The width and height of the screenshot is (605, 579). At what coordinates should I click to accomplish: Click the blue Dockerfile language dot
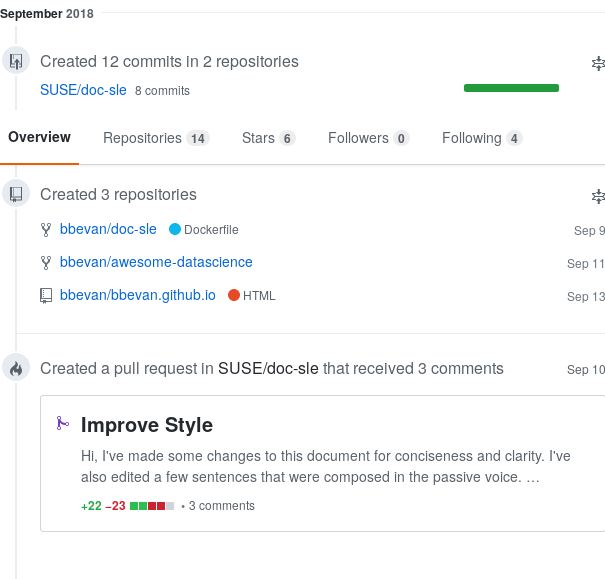pos(175,229)
